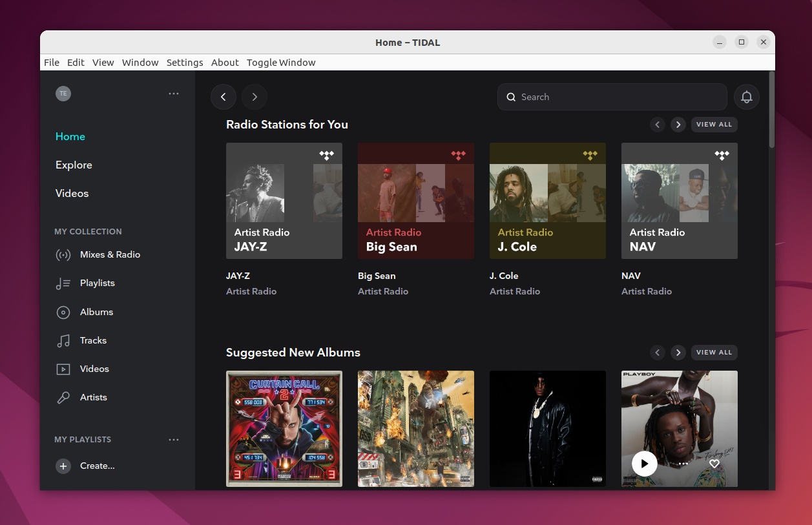
Task: Open the notifications bell icon
Action: coord(747,97)
